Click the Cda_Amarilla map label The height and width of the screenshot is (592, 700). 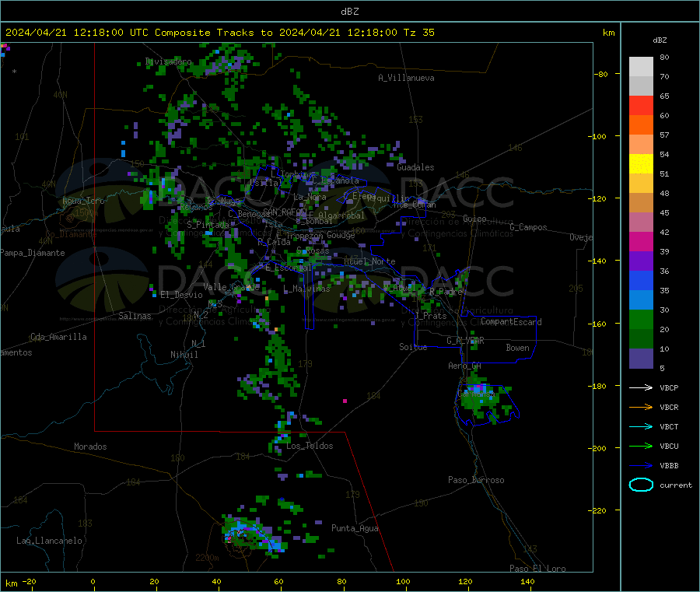[58, 337]
